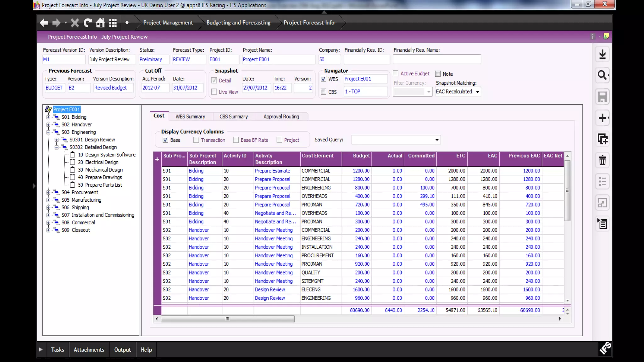Open the Approval Routing tab
This screenshot has width=644, height=362.
pos(281,117)
